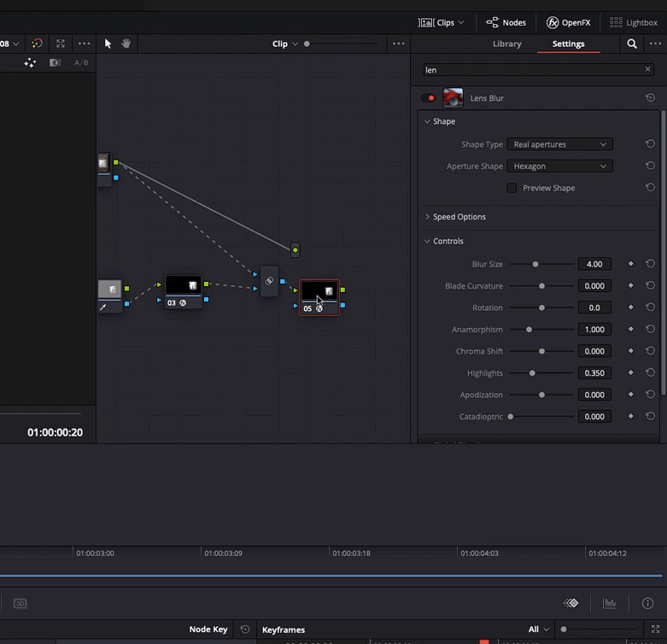Screen dimensions: 667x644
Task: Clear the effect search field
Action: click(647, 70)
